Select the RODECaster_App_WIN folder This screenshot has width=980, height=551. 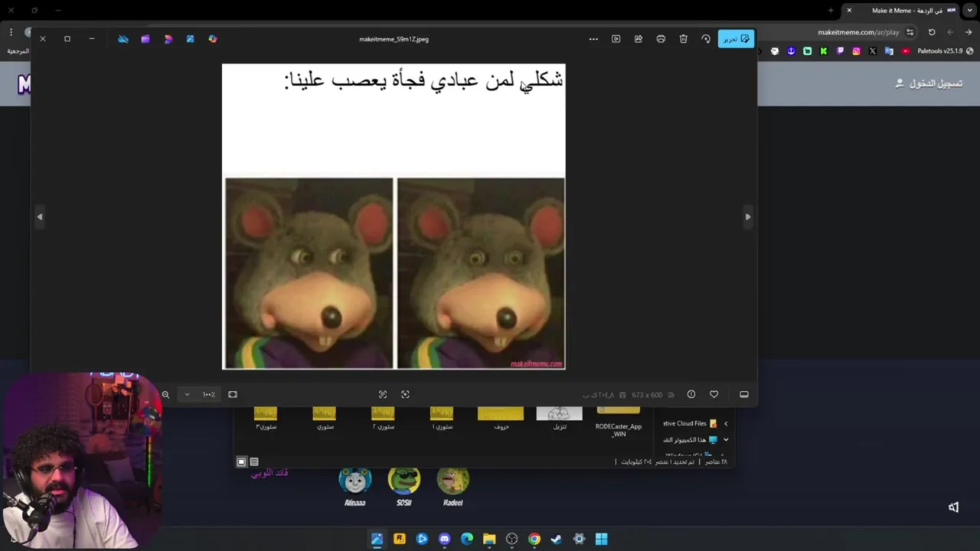[619, 422]
